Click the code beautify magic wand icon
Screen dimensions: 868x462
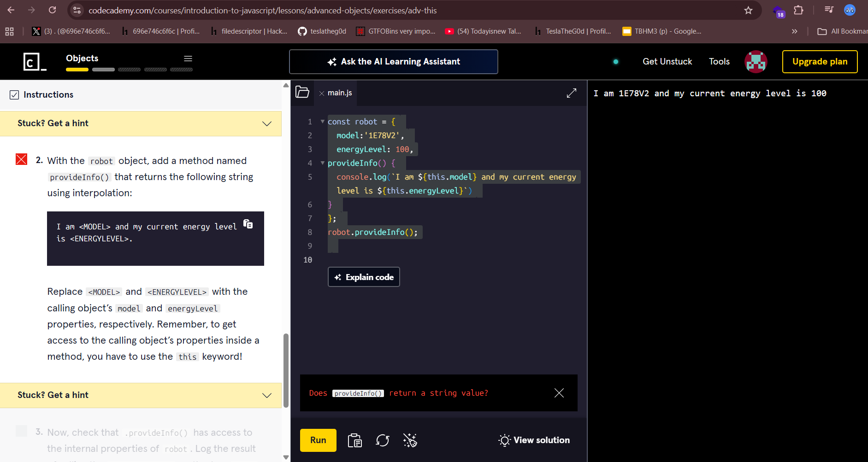click(410, 440)
